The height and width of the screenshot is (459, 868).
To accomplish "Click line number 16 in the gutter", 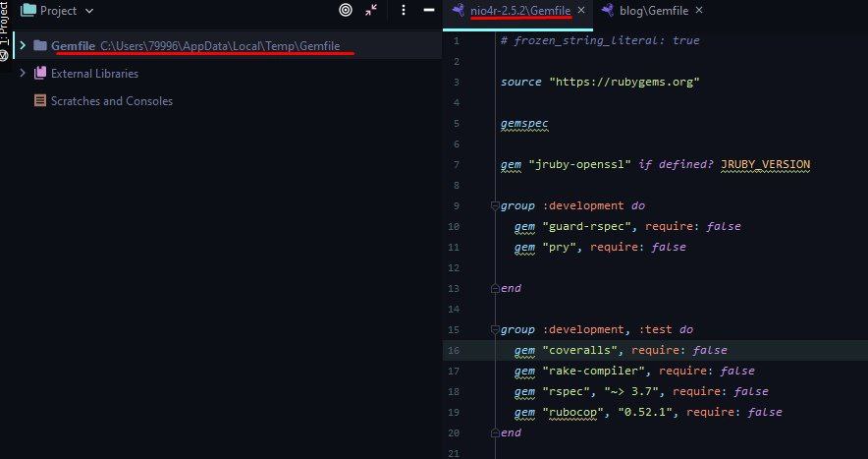I will (x=454, y=350).
